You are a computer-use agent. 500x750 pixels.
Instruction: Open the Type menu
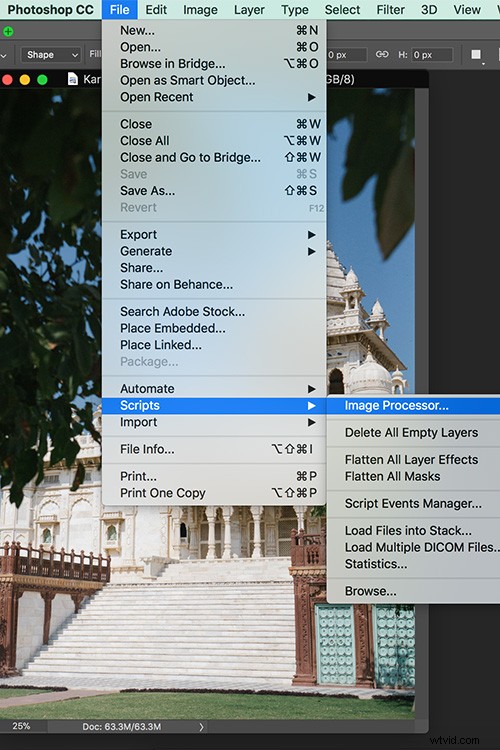tap(295, 10)
